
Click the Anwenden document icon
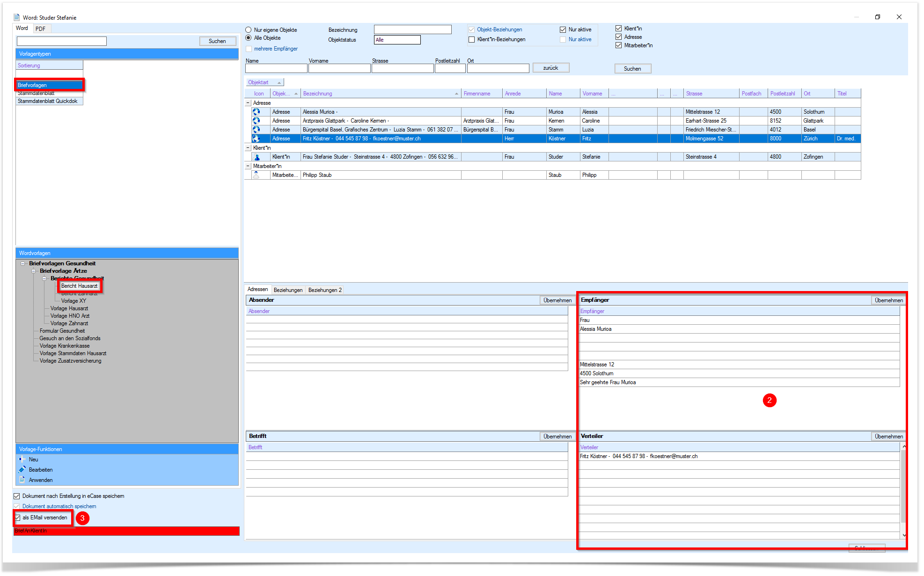[22, 480]
